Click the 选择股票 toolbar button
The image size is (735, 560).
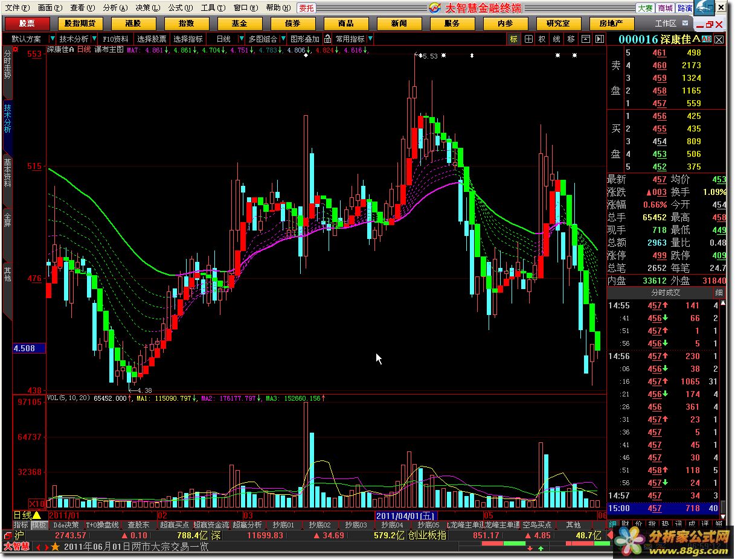[152, 39]
